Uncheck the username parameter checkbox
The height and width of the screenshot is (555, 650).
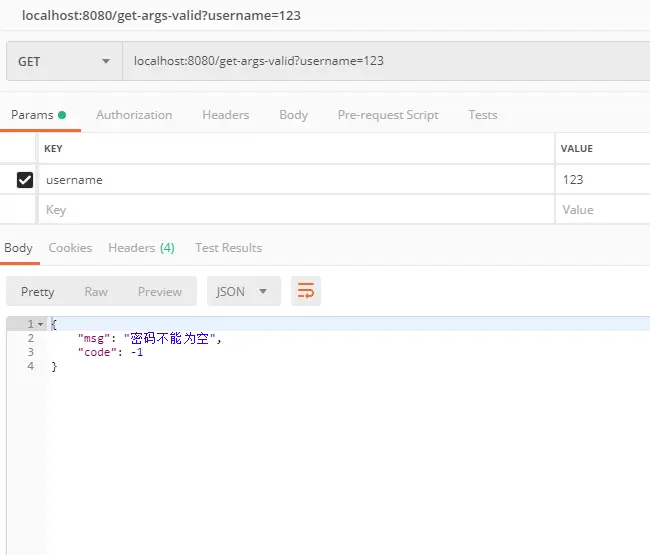25,180
